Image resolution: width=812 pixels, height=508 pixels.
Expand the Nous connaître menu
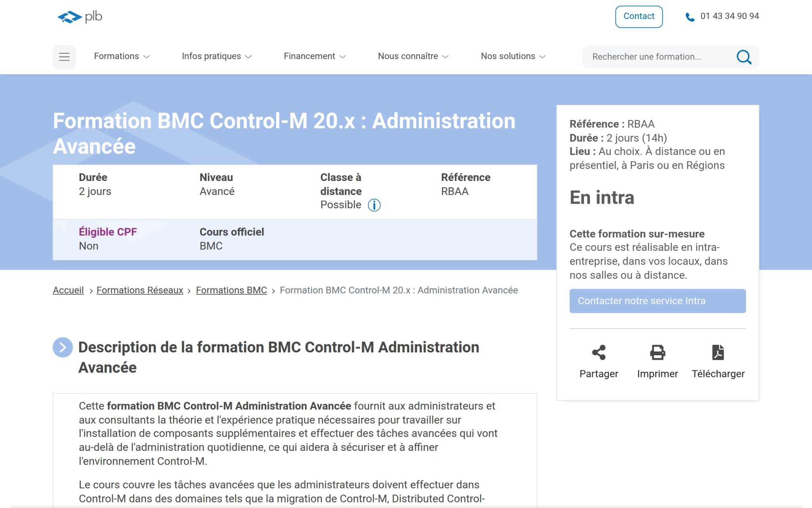(x=413, y=56)
